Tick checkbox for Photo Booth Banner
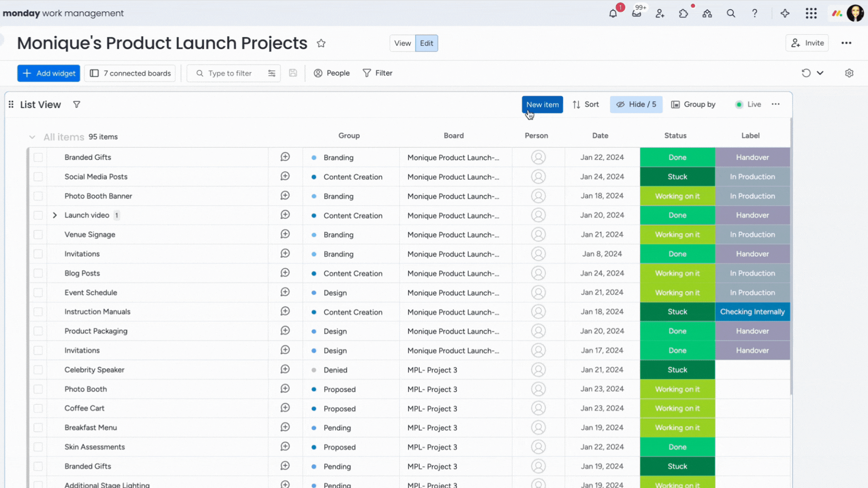Image resolution: width=868 pixels, height=488 pixels. click(38, 196)
